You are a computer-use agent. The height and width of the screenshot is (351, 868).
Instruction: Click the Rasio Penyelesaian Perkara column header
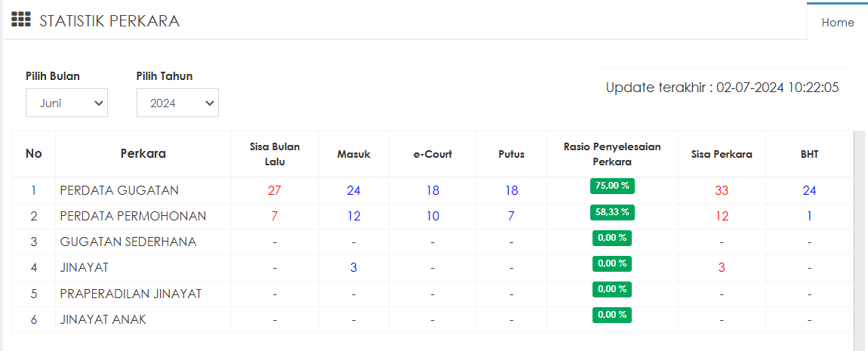(612, 154)
